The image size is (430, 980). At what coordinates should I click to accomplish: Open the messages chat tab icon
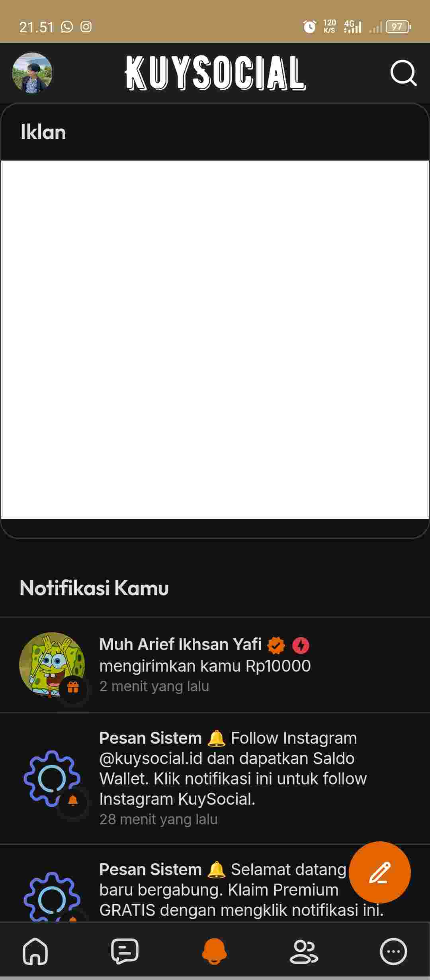[x=125, y=951]
